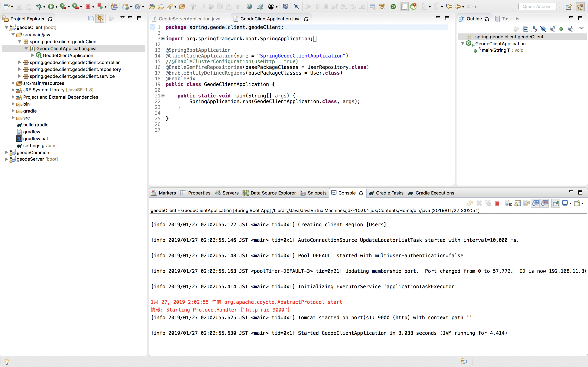This screenshot has width=588, height=367.
Task: Expand folded imports on line 3
Action: coord(163,39)
